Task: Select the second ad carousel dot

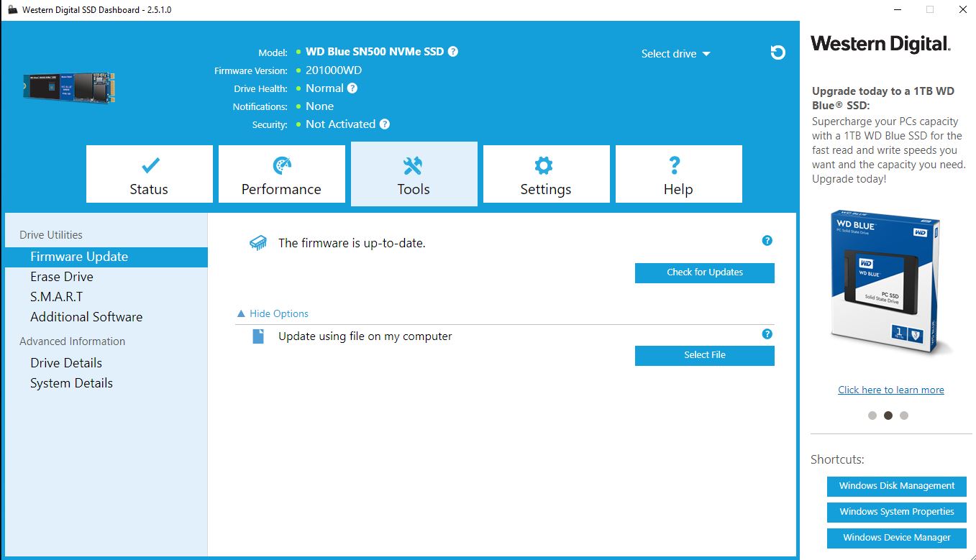Action: pos(888,416)
